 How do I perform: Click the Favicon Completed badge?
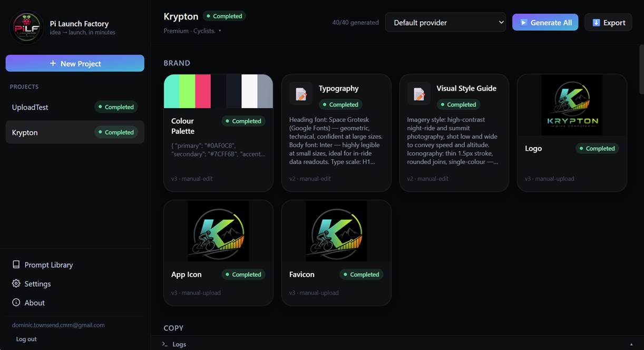[362, 275]
